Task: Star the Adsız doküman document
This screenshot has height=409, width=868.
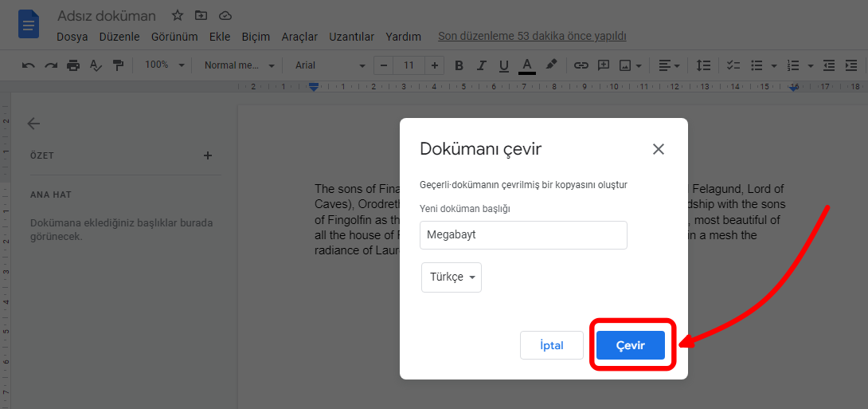Action: [178, 16]
